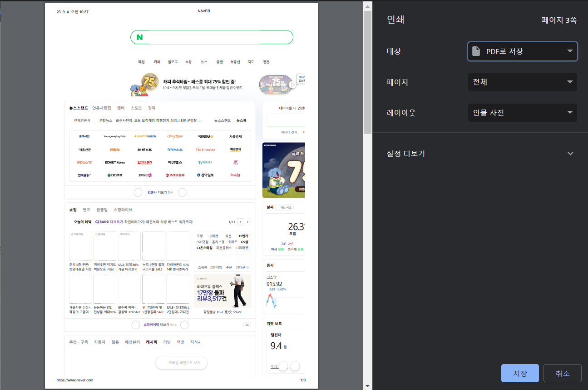
Task: Click the 프라임경제 logo
Action: (175, 175)
